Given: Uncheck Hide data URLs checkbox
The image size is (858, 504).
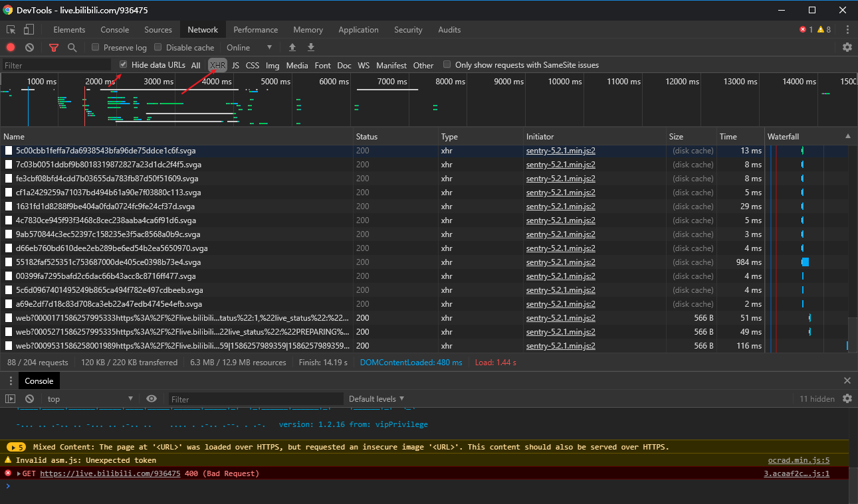Looking at the screenshot, I should click(124, 65).
